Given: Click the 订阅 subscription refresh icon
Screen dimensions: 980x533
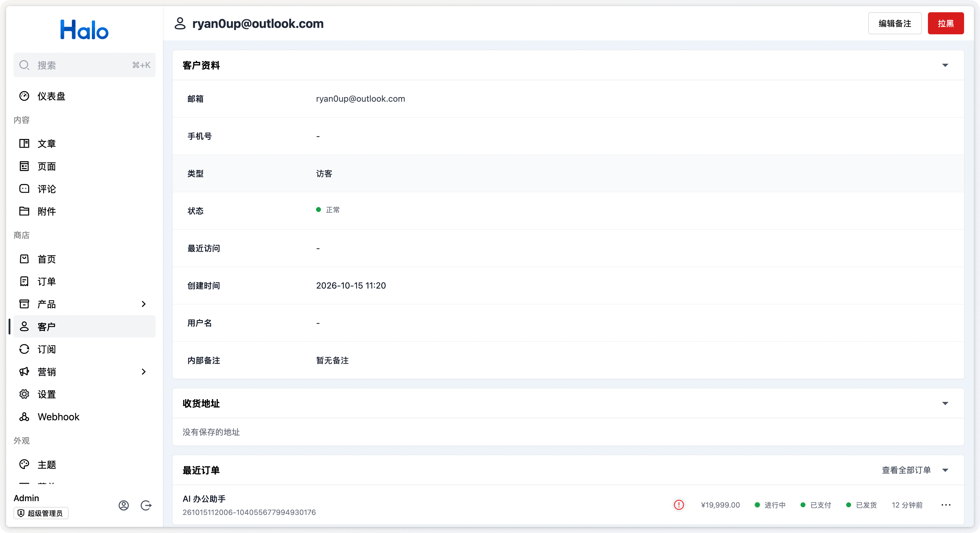Looking at the screenshot, I should pos(24,349).
